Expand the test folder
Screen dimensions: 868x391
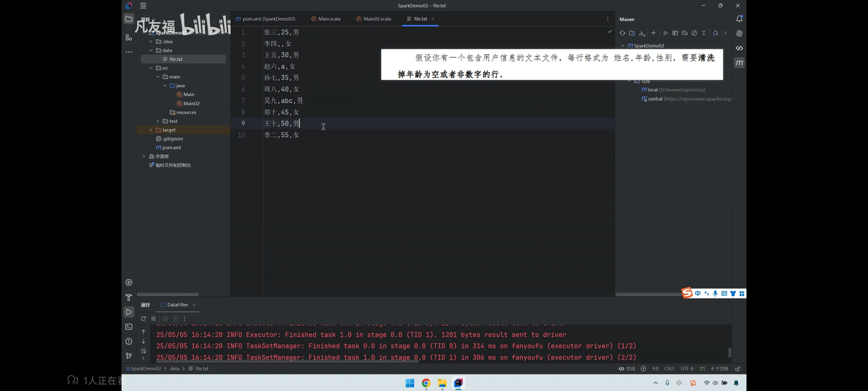[x=158, y=121]
